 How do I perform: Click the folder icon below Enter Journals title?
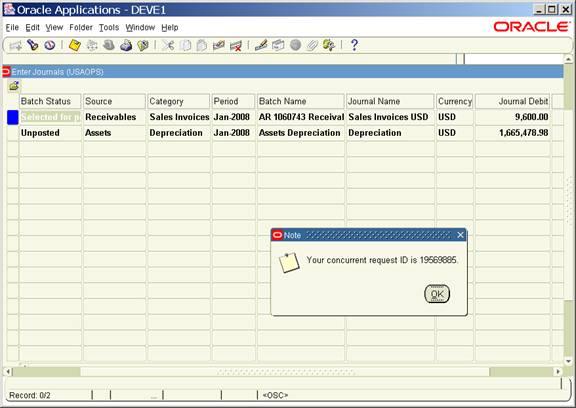tap(14, 86)
